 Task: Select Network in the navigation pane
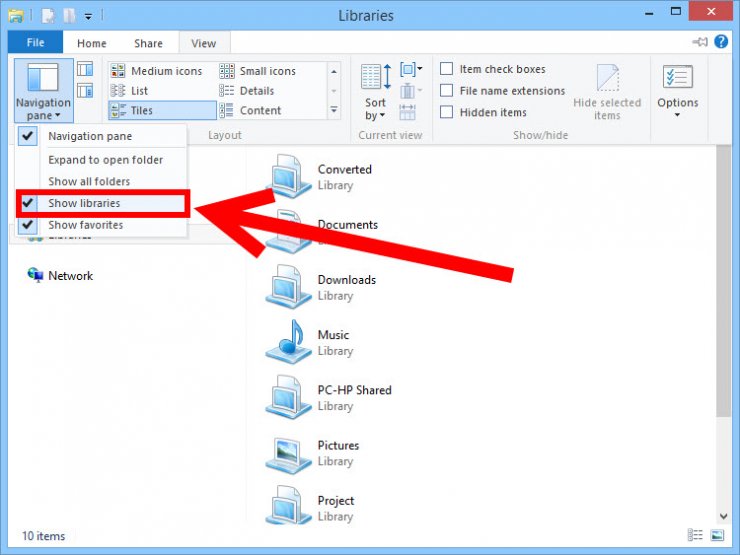(60, 276)
